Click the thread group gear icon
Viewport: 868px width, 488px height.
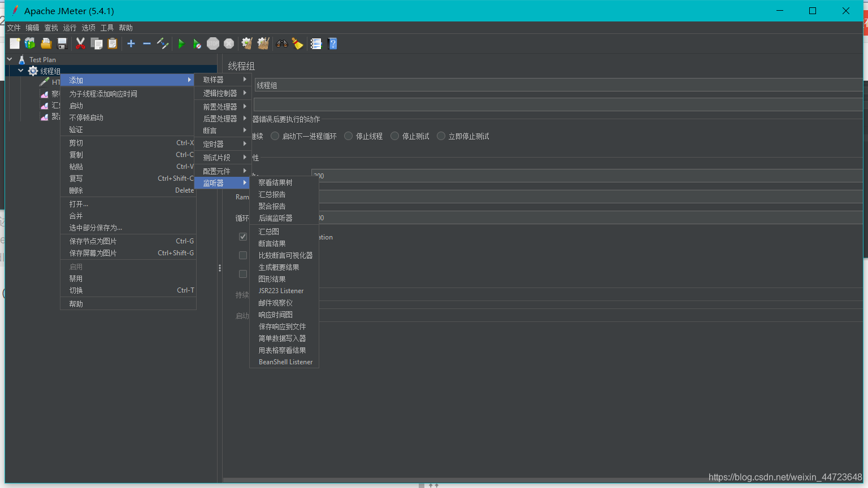coord(33,71)
